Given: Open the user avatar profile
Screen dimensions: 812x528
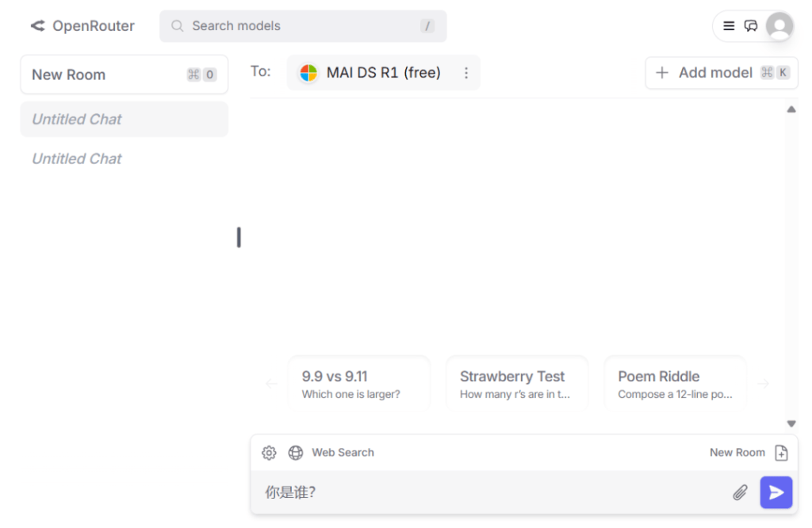Looking at the screenshot, I should [x=779, y=26].
